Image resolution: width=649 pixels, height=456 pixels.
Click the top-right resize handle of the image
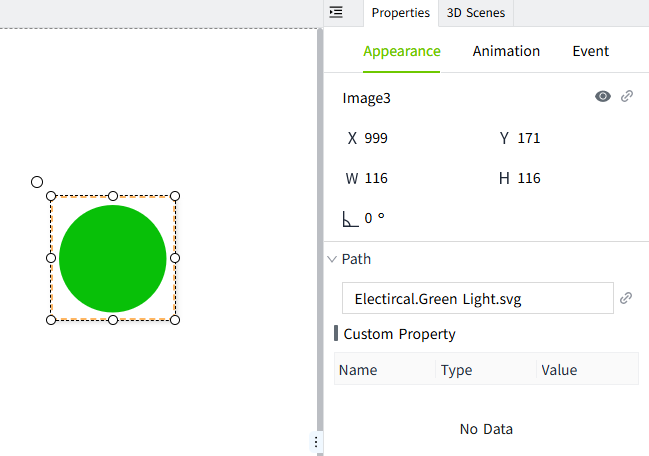point(175,196)
